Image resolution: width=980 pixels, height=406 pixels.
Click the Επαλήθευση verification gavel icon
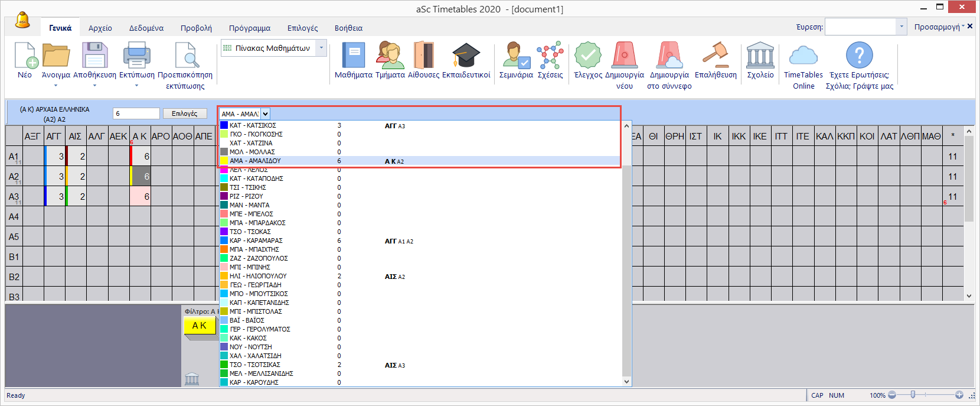click(x=715, y=56)
